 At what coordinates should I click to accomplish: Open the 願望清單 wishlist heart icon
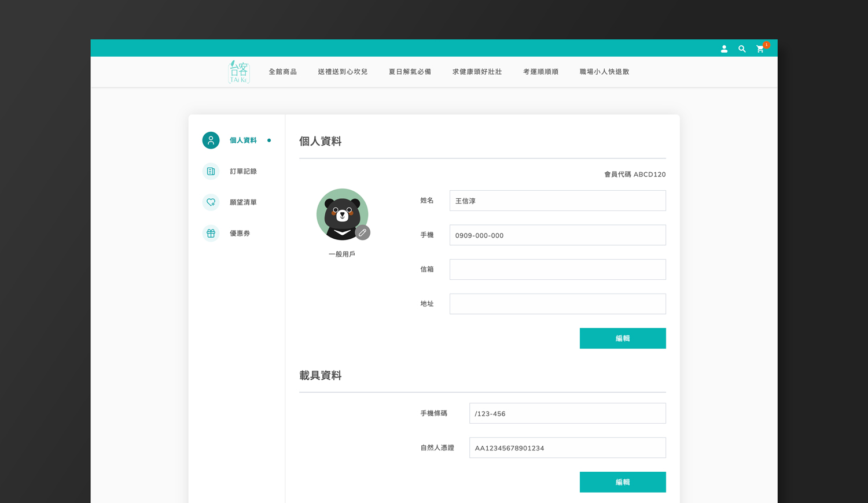coord(211,202)
